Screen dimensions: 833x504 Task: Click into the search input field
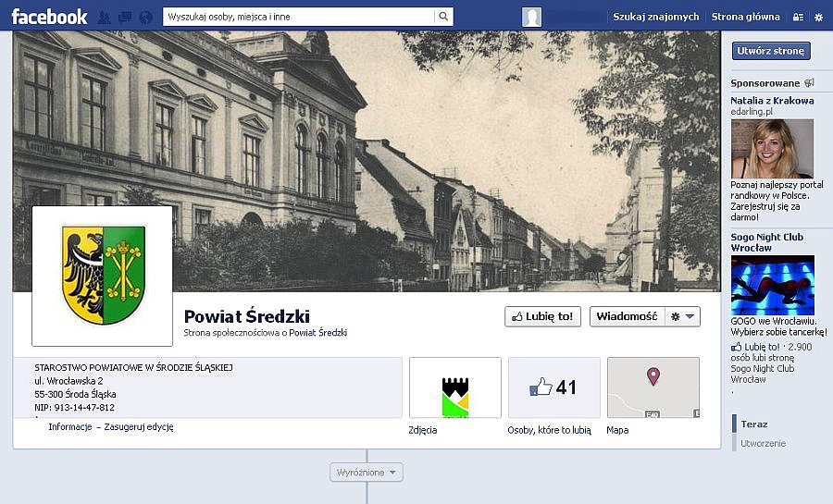[x=299, y=17]
